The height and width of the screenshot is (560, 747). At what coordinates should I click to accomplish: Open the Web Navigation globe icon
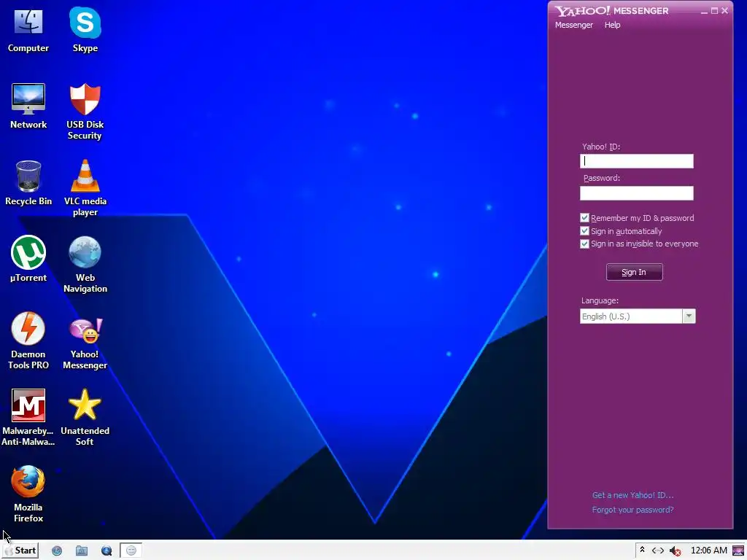(x=85, y=265)
